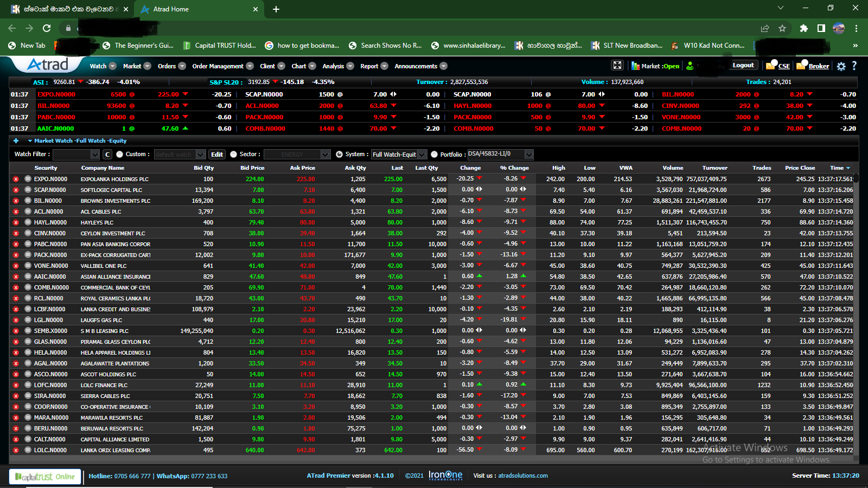Remove SCAP.N0000 row with red X
868x488 pixels.
coord(16,190)
